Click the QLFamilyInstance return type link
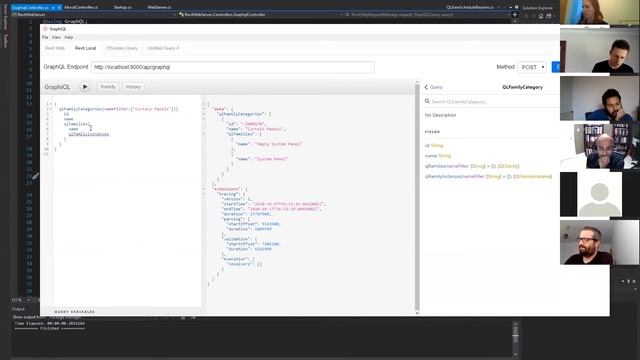640x360 pixels. pos(532,176)
